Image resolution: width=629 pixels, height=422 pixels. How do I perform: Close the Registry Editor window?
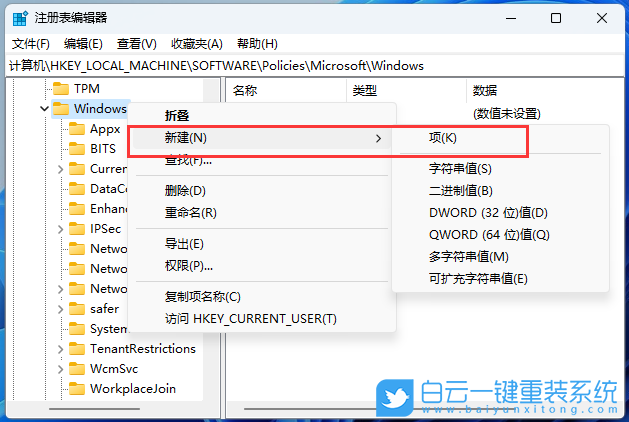(602, 18)
